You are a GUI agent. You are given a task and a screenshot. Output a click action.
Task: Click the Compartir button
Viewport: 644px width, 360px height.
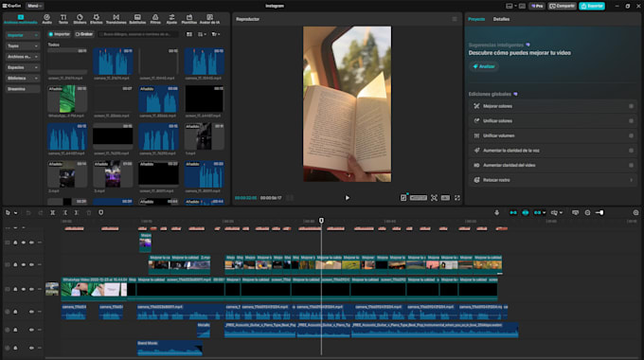pyautogui.click(x=563, y=6)
